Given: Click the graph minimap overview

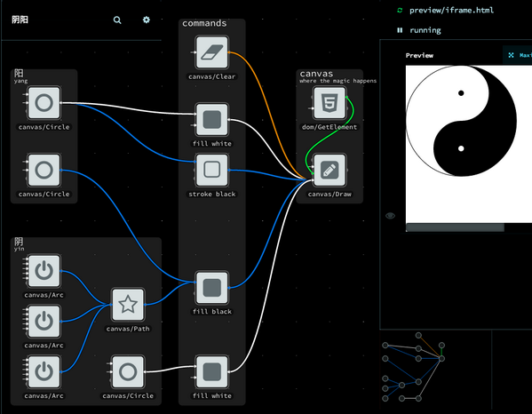Looking at the screenshot, I should pos(415,367).
